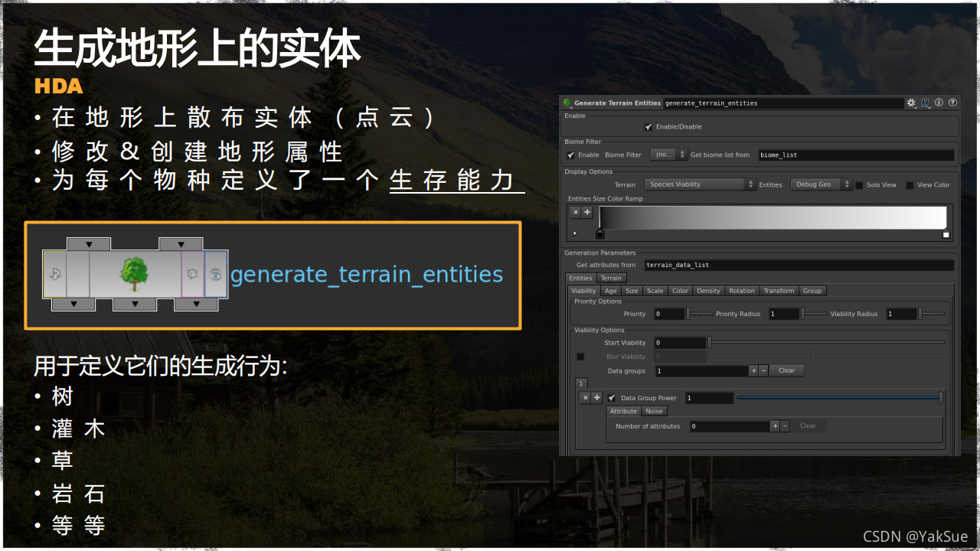Open the Biome Filter (no...) dropdown

pos(668,155)
